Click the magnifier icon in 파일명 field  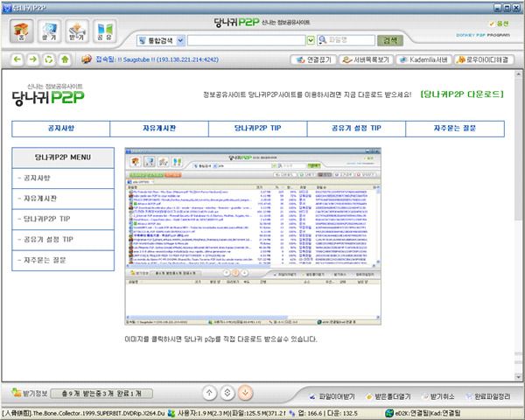322,40
